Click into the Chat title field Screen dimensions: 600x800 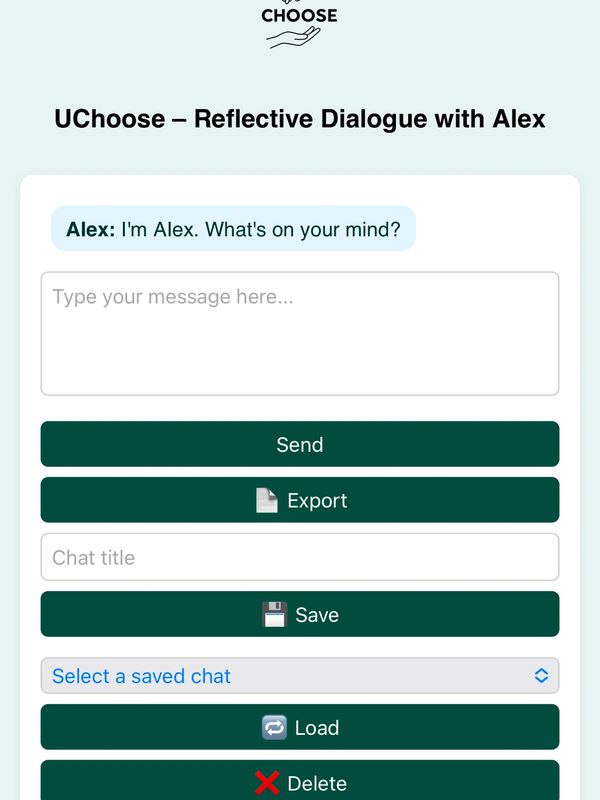coord(300,557)
